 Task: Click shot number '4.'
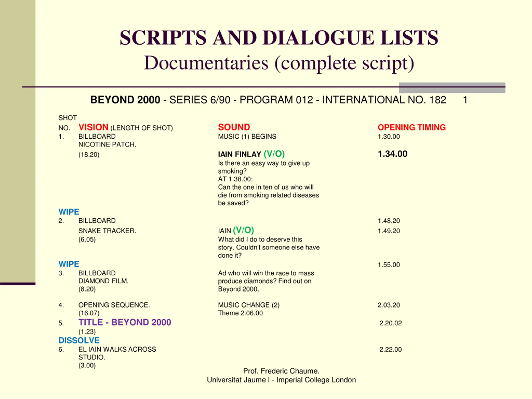pos(61,305)
